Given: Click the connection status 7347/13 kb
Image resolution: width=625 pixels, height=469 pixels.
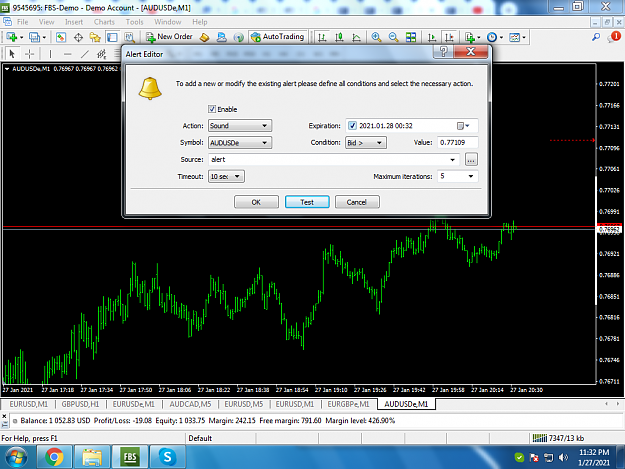Looking at the screenshot, I should (x=558, y=438).
